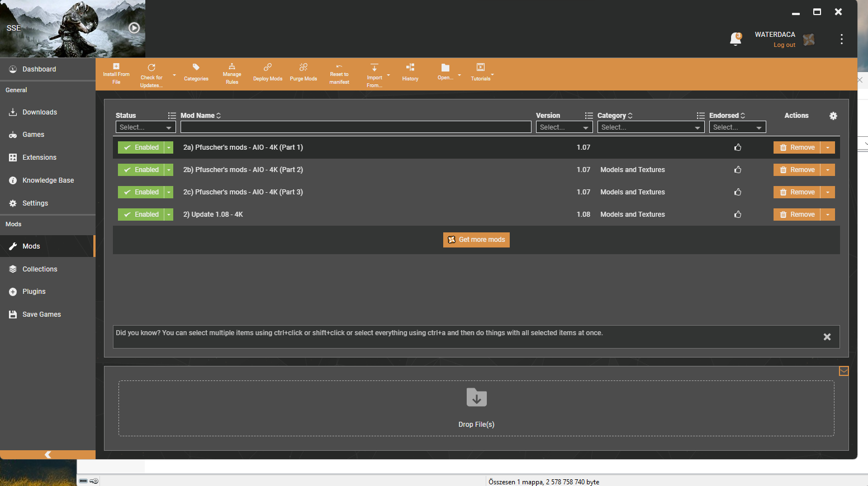Toggle Enabled for Pfuscher's Part 1
This screenshot has width=868, height=486.
pyautogui.click(x=141, y=147)
